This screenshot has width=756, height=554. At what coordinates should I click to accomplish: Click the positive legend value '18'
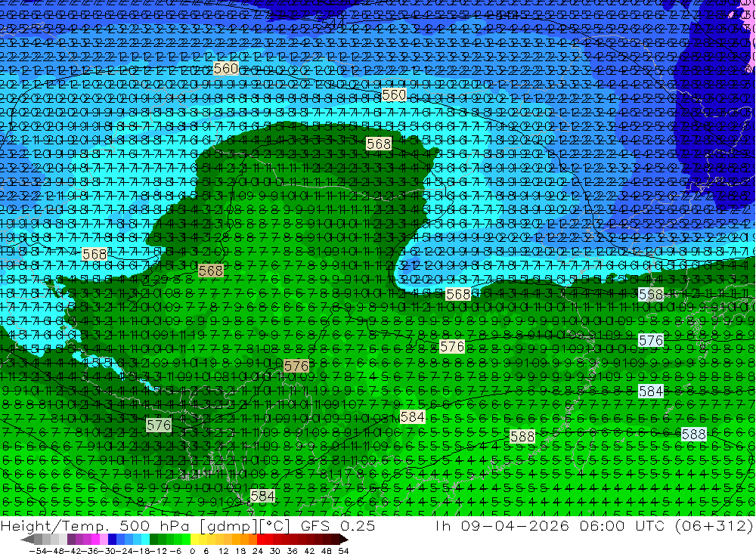[240, 551]
